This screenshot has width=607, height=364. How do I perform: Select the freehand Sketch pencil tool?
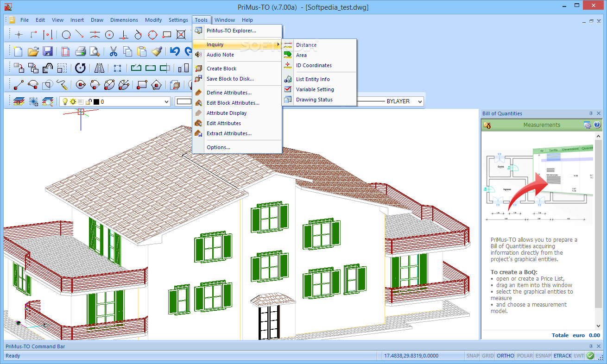click(x=62, y=85)
